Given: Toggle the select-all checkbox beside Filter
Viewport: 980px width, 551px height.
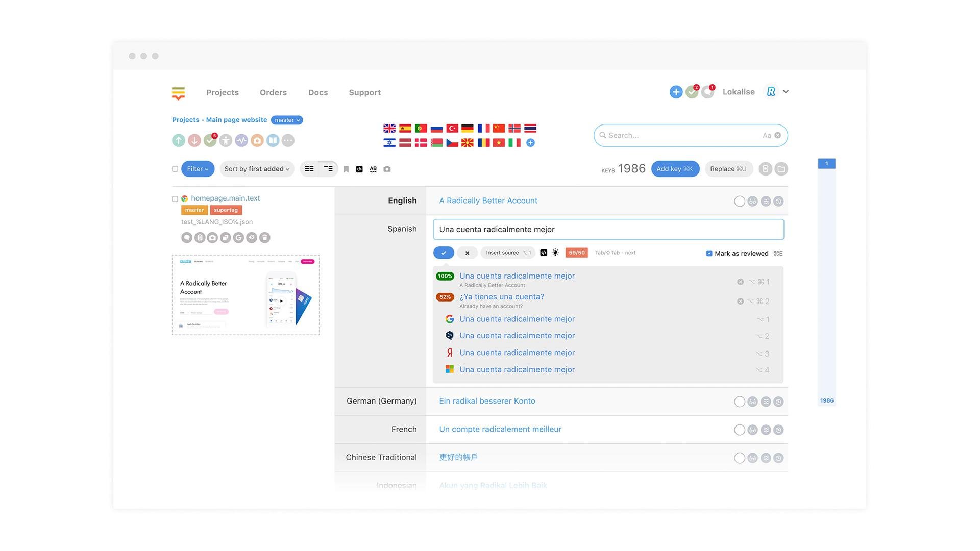Looking at the screenshot, I should click(x=175, y=169).
